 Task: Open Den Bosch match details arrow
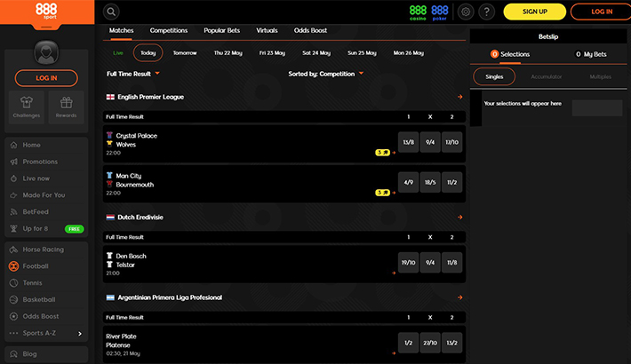[x=394, y=273]
